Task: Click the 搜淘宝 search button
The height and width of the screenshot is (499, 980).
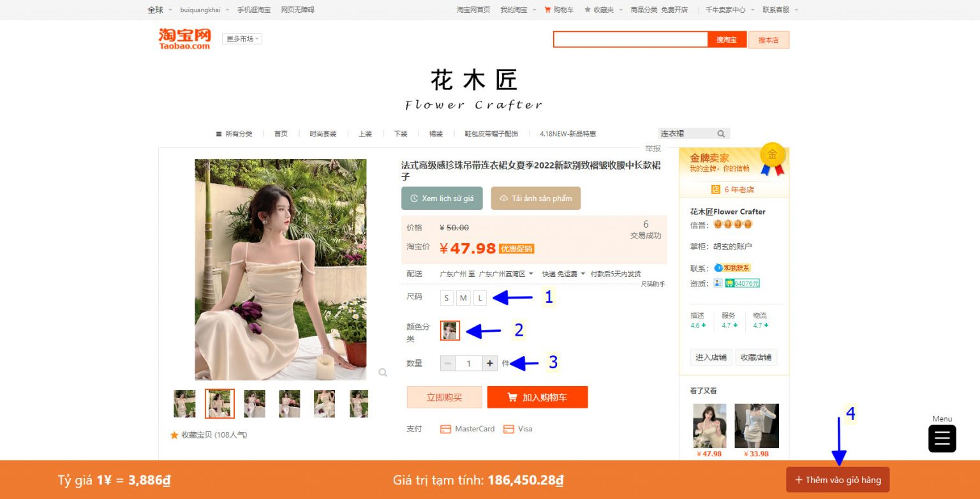Action: tap(727, 40)
